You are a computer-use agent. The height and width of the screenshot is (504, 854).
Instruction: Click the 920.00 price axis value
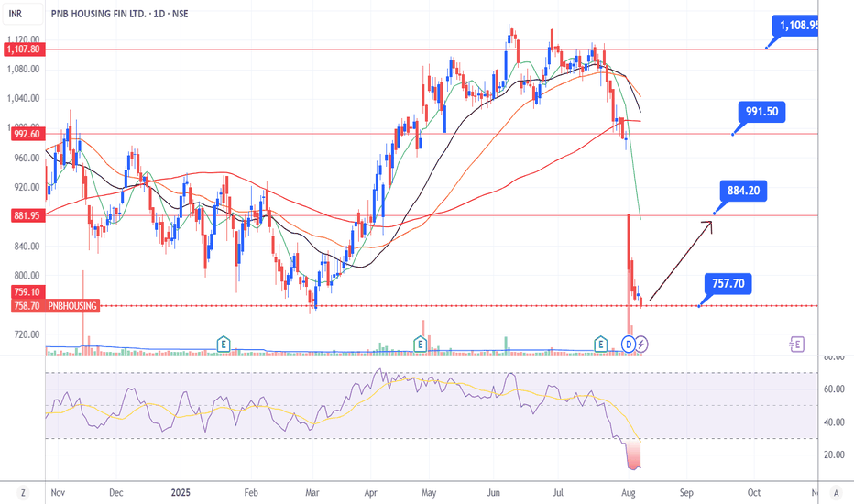[27, 188]
